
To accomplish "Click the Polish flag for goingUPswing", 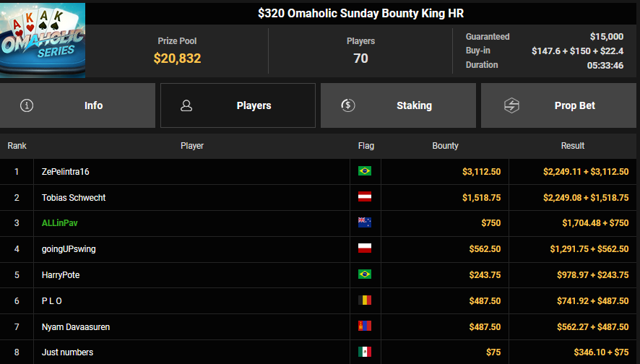I will (365, 249).
